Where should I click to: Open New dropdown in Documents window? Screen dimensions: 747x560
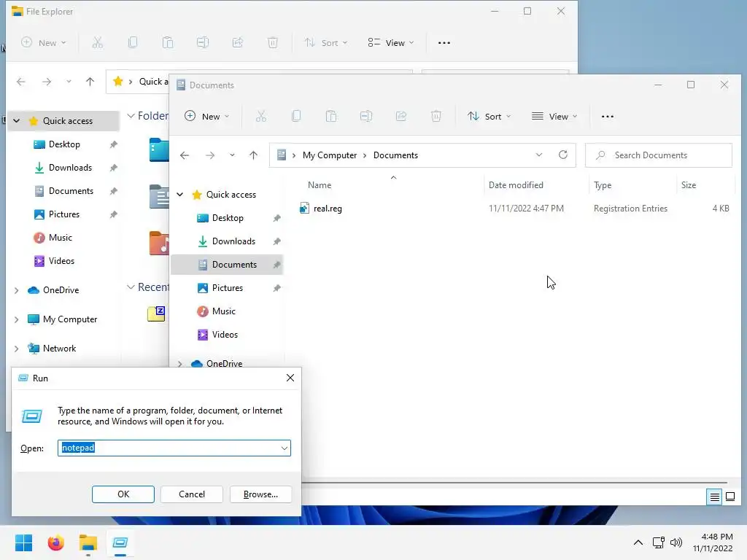coord(206,116)
